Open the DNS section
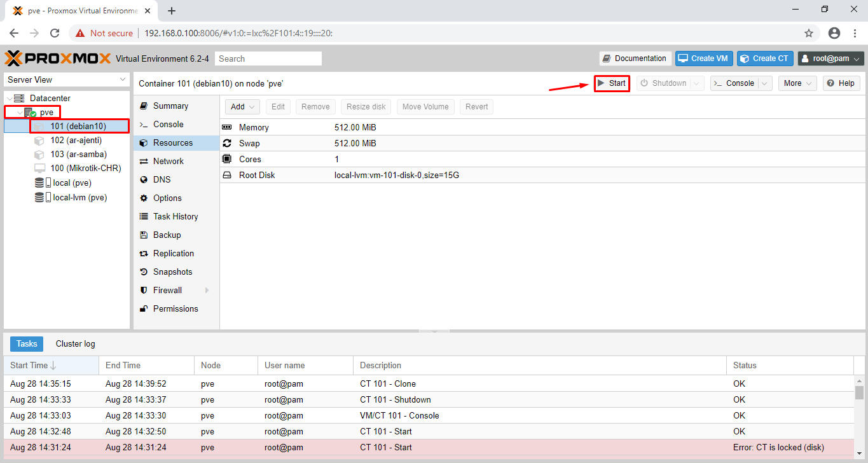This screenshot has width=868, height=463. click(162, 180)
